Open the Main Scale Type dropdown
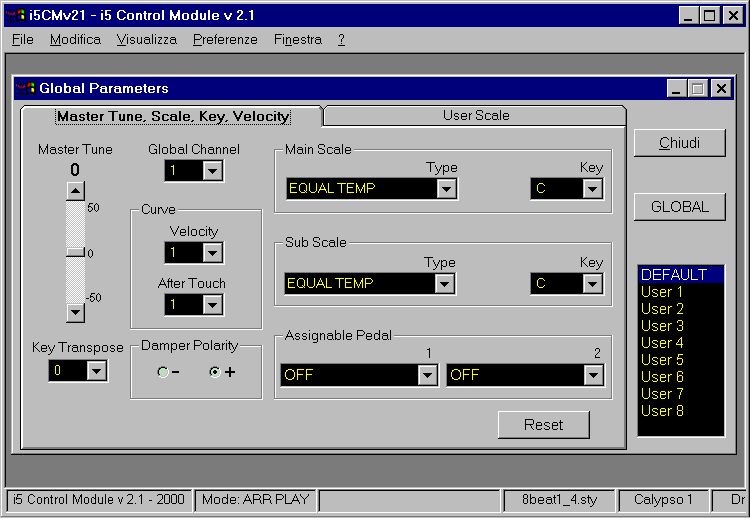Screen dimensions: 750x518 (x=446, y=189)
